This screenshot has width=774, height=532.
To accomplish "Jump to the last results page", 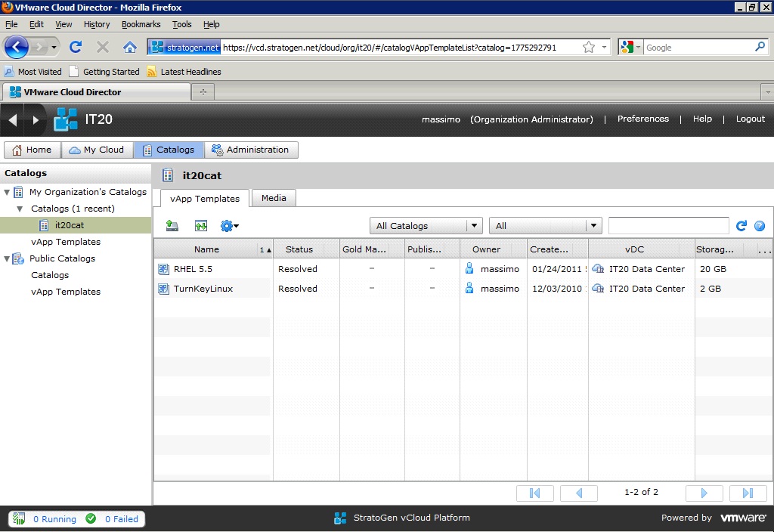I will (x=748, y=493).
